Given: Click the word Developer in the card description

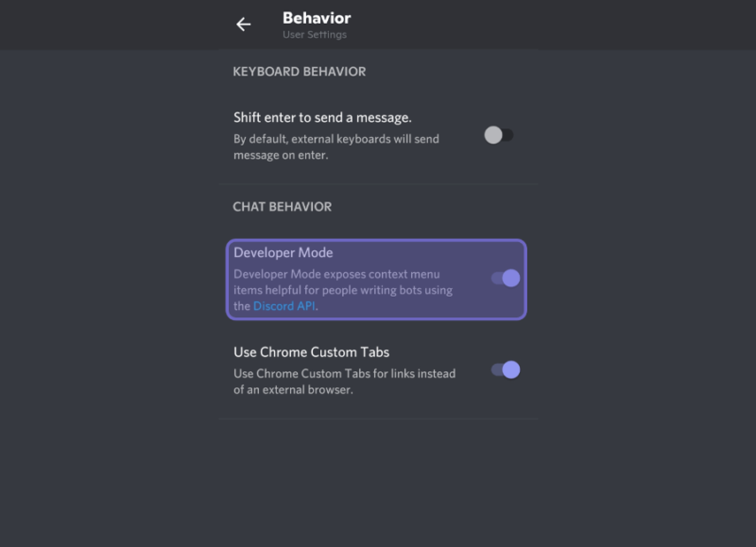Looking at the screenshot, I should (x=261, y=274).
